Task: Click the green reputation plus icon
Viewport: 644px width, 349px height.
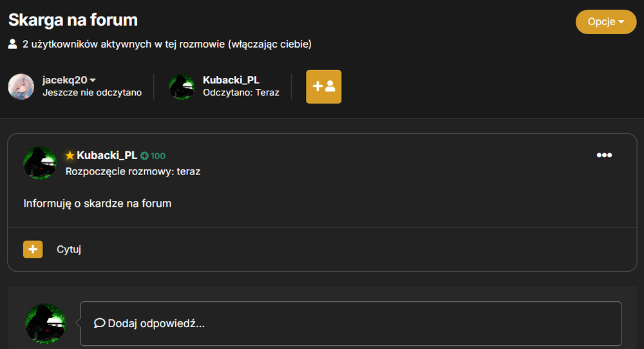Action: tap(144, 156)
